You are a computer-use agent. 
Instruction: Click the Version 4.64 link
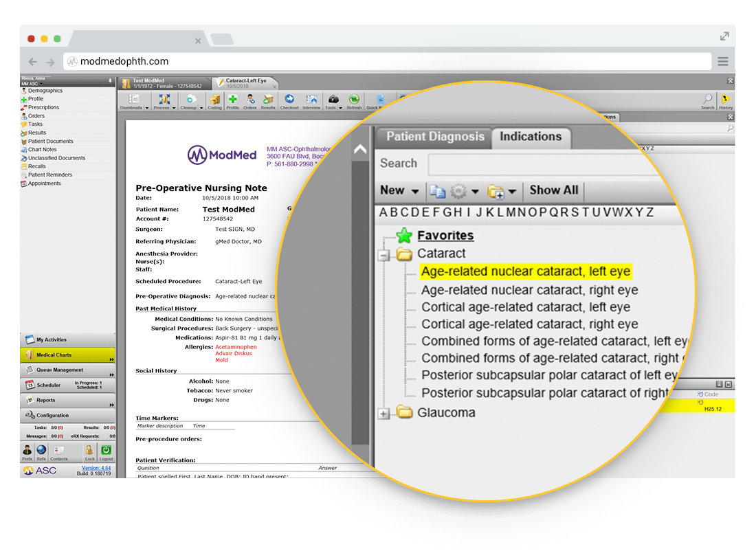pos(96,468)
